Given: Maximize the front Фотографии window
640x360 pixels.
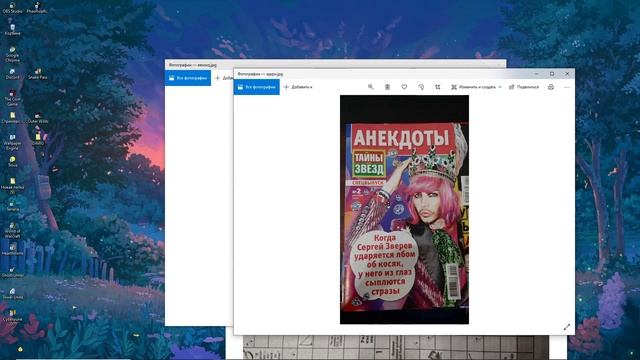Looking at the screenshot, I should coord(552,74).
